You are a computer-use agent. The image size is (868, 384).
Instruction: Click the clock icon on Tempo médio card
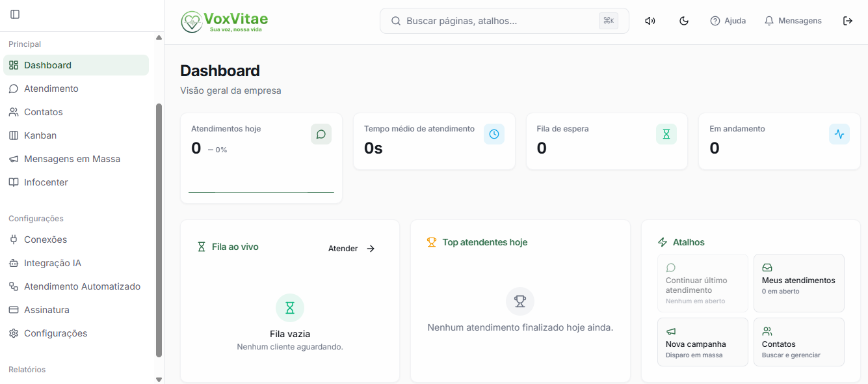tap(494, 134)
